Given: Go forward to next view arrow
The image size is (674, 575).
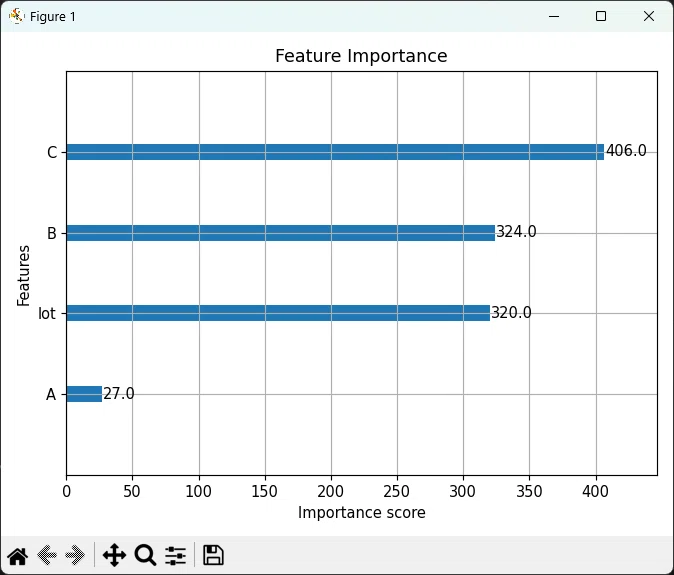Looking at the screenshot, I should (x=75, y=555).
